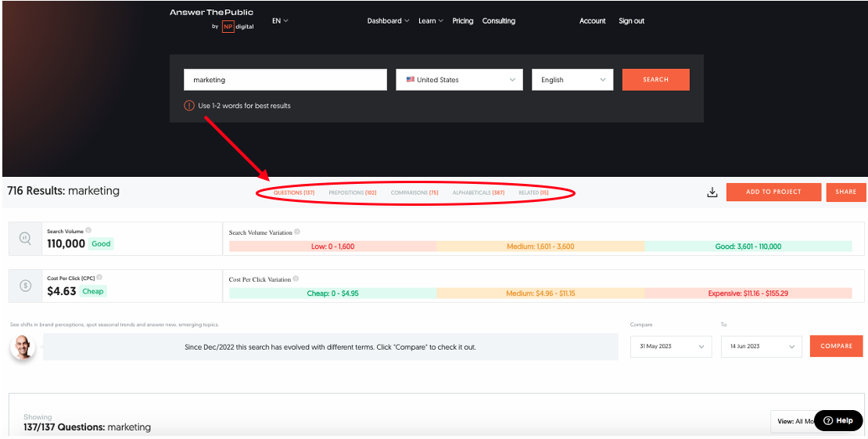Click the Search Volume magnifier icon

26,239
